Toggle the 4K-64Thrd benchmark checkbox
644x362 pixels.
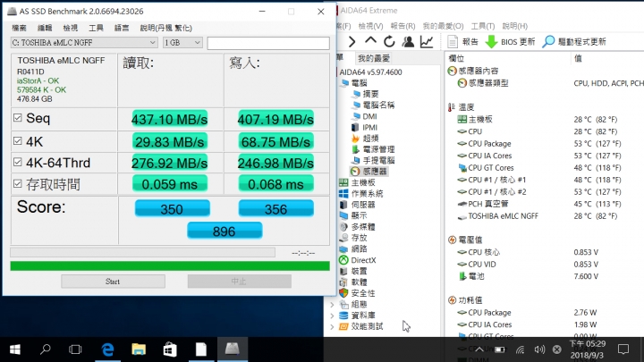[17, 162]
